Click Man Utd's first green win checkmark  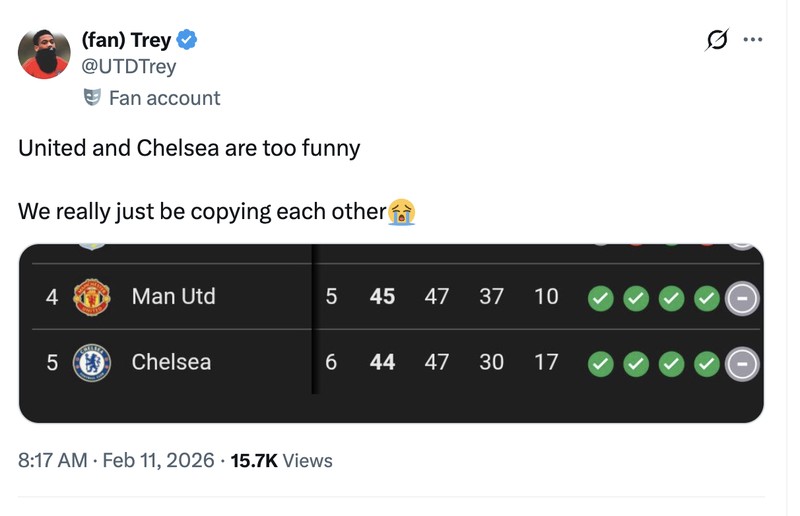[601, 299]
